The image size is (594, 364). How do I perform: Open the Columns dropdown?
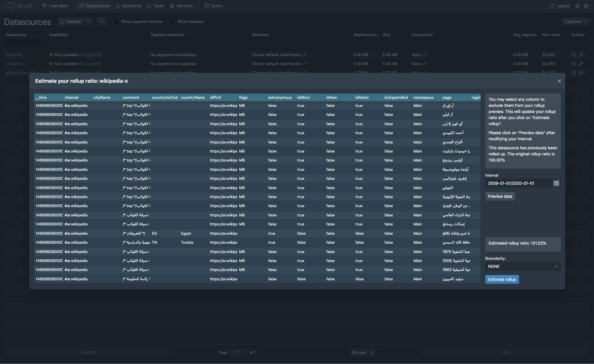click(575, 22)
